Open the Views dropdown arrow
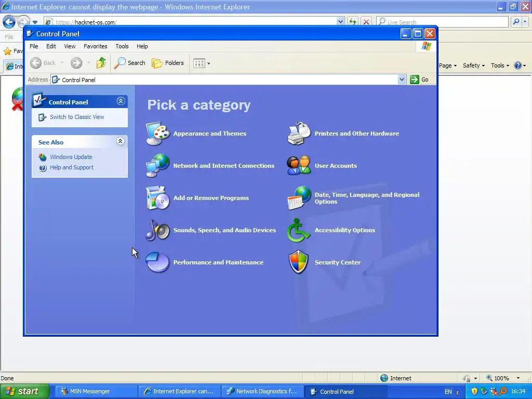 208,63
